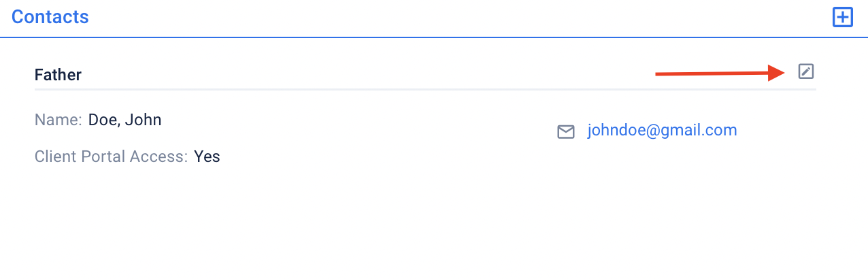Compose email to John Doe's address
The width and height of the screenshot is (868, 279).
tap(662, 130)
